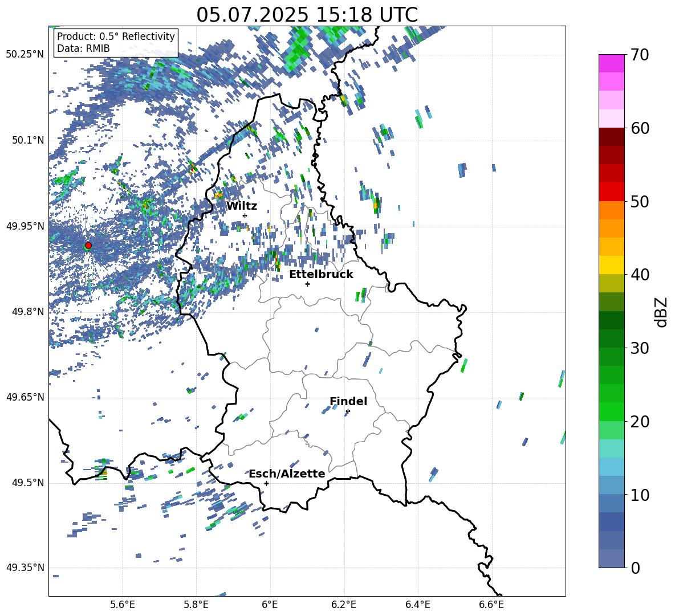Click the Wiltz station cross marker
Viewport: 675px width, 616px height.
[x=245, y=215]
